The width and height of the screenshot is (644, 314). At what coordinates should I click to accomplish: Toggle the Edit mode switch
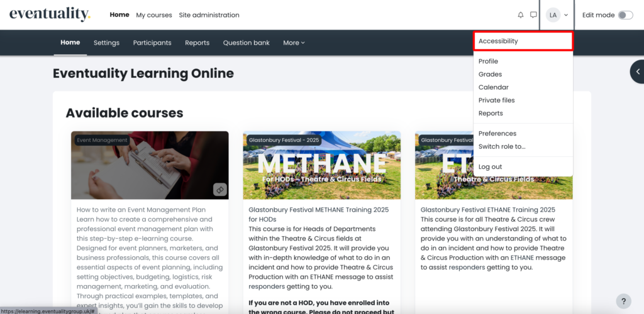[626, 15]
